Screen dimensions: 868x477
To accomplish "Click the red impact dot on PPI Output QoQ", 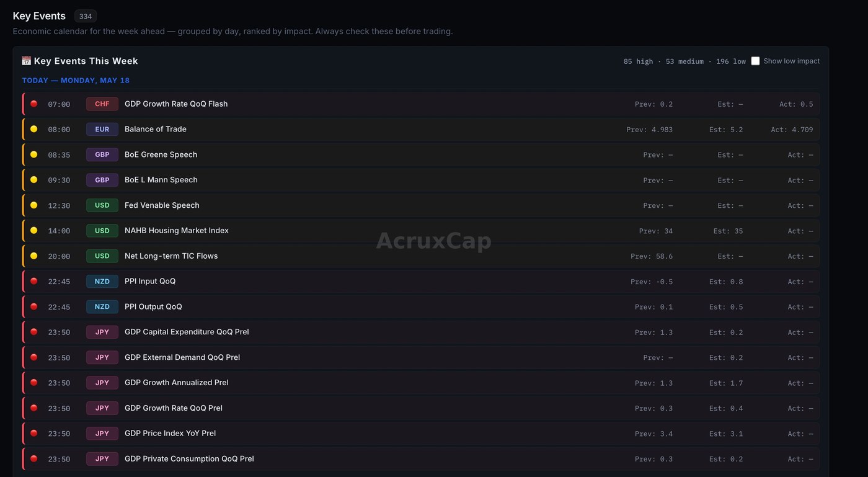I will (34, 306).
